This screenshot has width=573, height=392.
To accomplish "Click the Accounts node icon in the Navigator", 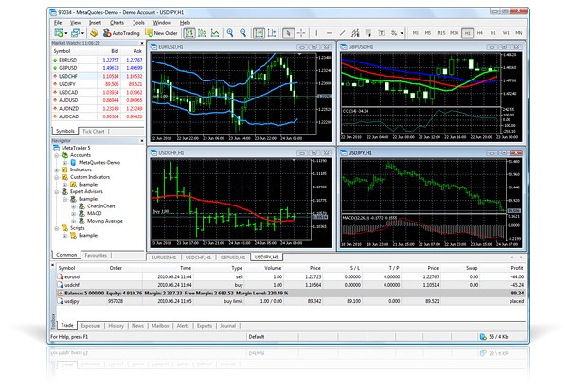I will pos(64,155).
